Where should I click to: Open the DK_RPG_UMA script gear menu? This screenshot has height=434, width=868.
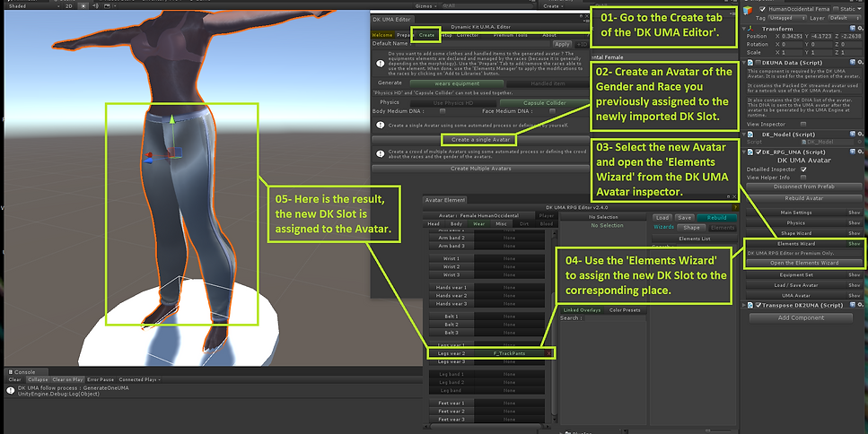[860, 152]
